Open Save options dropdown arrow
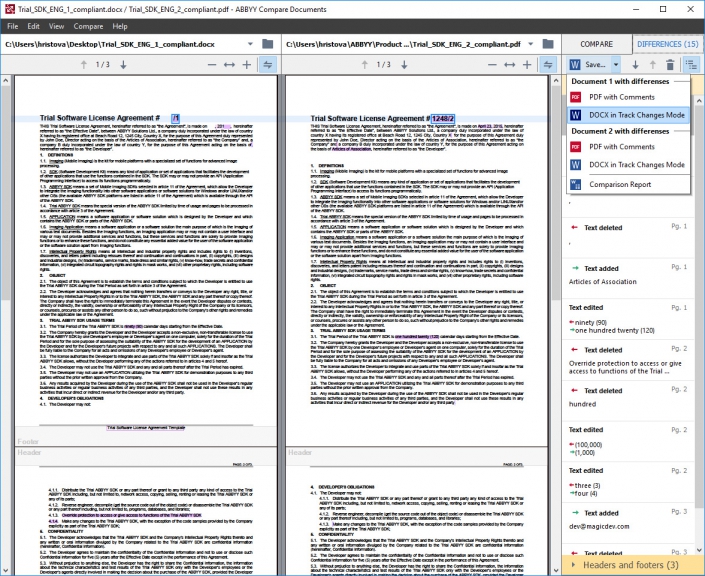The image size is (705, 576). coord(616,65)
